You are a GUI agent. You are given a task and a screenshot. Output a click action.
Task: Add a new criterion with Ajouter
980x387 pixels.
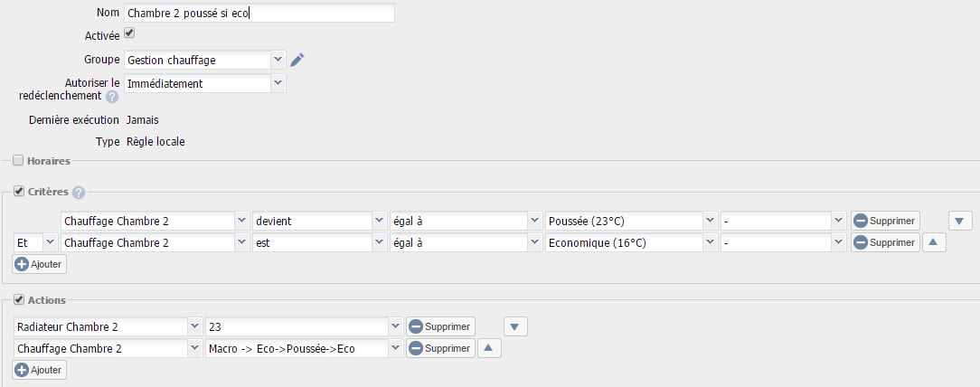click(x=40, y=264)
